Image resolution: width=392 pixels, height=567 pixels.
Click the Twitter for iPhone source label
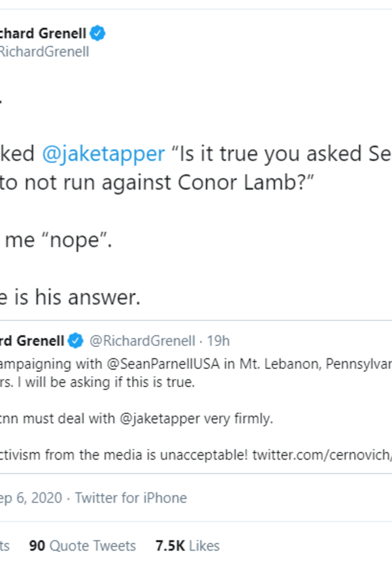pos(131,498)
